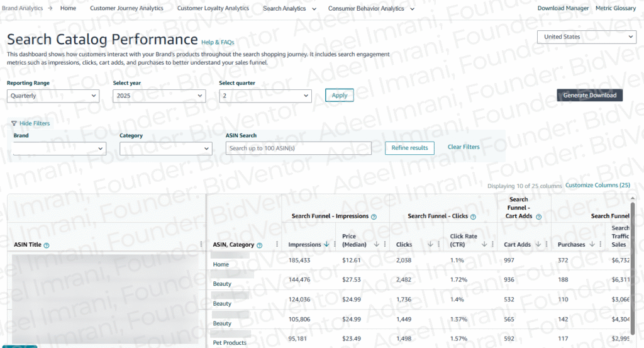Image resolution: width=644 pixels, height=348 pixels.
Task: Click Clear Filters link
Action: [464, 147]
